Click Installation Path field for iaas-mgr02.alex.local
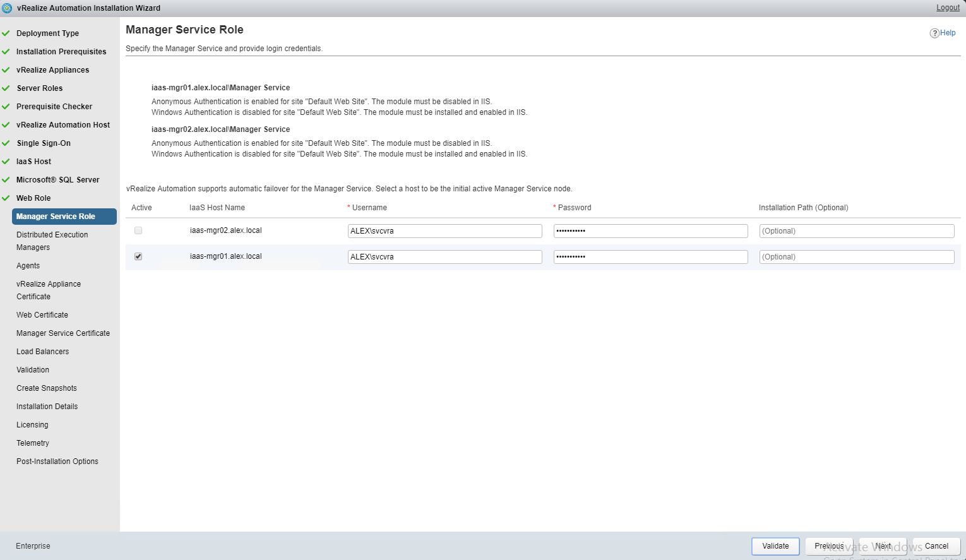Image resolution: width=966 pixels, height=560 pixels. click(856, 231)
